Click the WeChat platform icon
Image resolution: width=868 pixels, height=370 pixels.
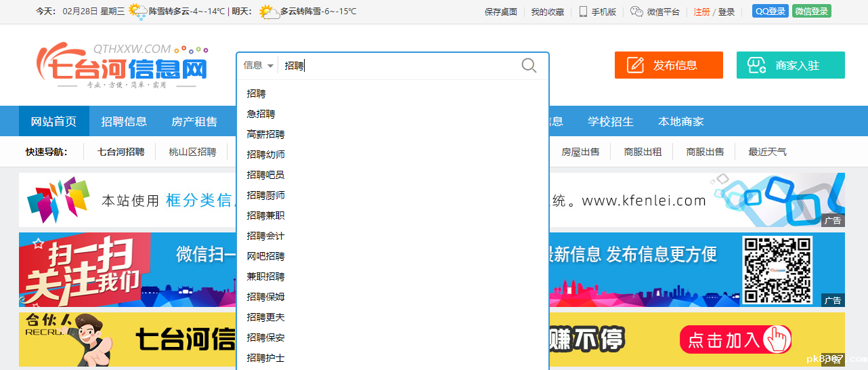coord(636,12)
